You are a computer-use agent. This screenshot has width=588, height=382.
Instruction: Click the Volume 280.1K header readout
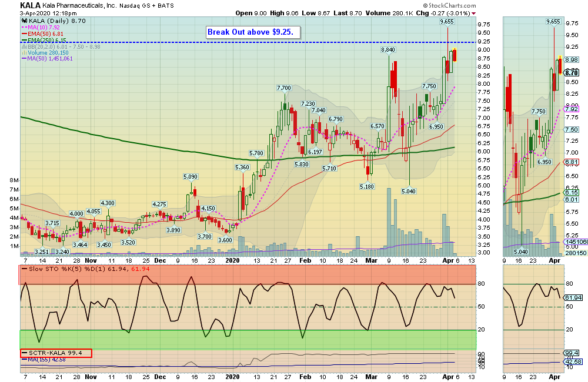389,13
